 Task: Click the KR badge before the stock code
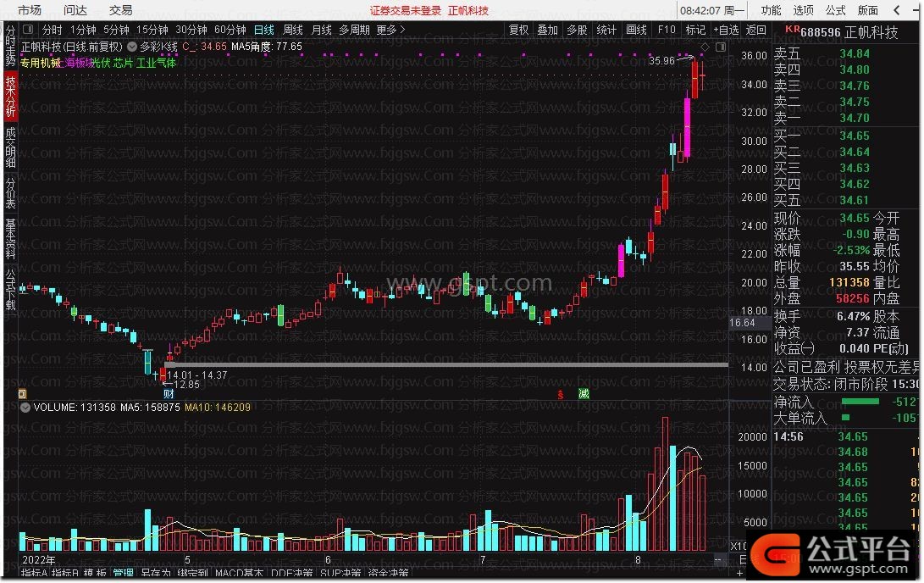pyautogui.click(x=793, y=29)
